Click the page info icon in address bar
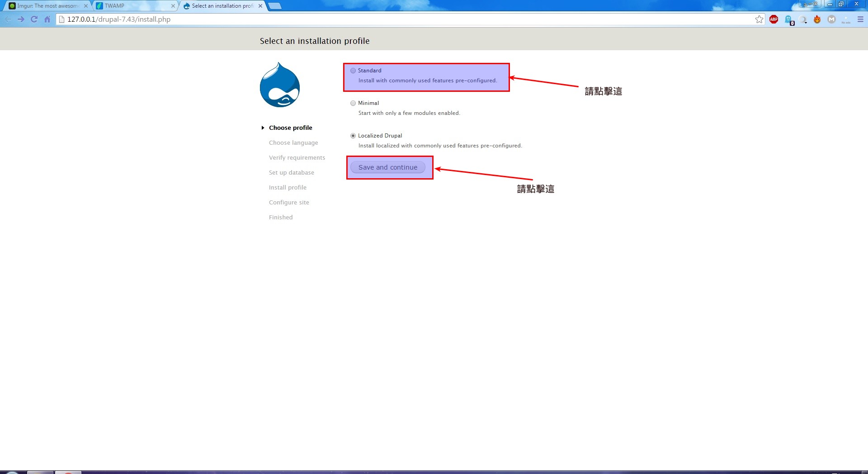Screen dimensions: 868x474 pos(62,19)
